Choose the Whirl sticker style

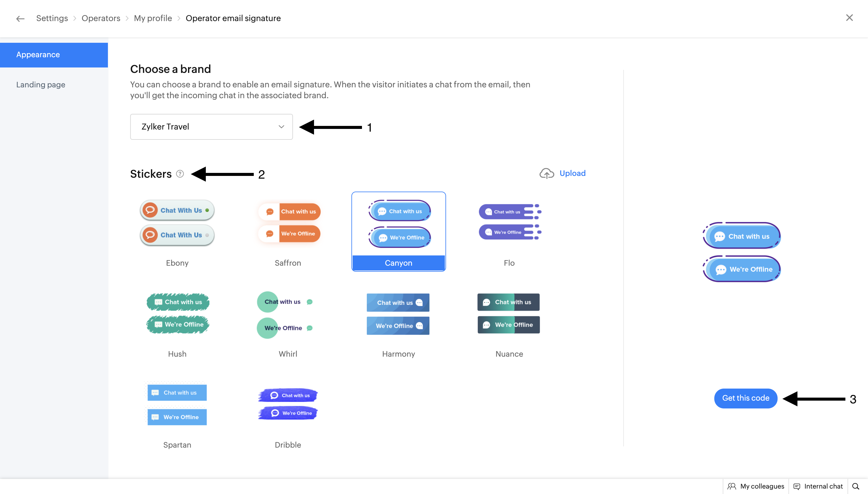288,323
